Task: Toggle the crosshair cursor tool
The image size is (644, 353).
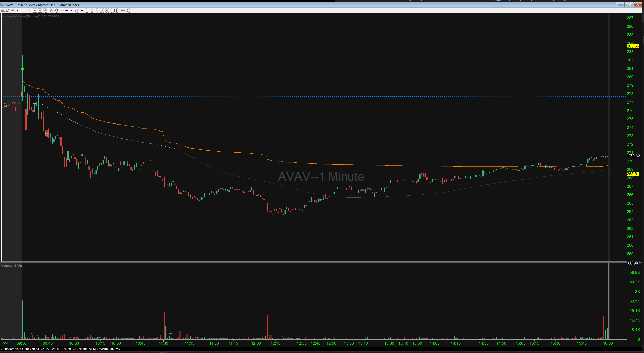Action: tap(62, 11)
